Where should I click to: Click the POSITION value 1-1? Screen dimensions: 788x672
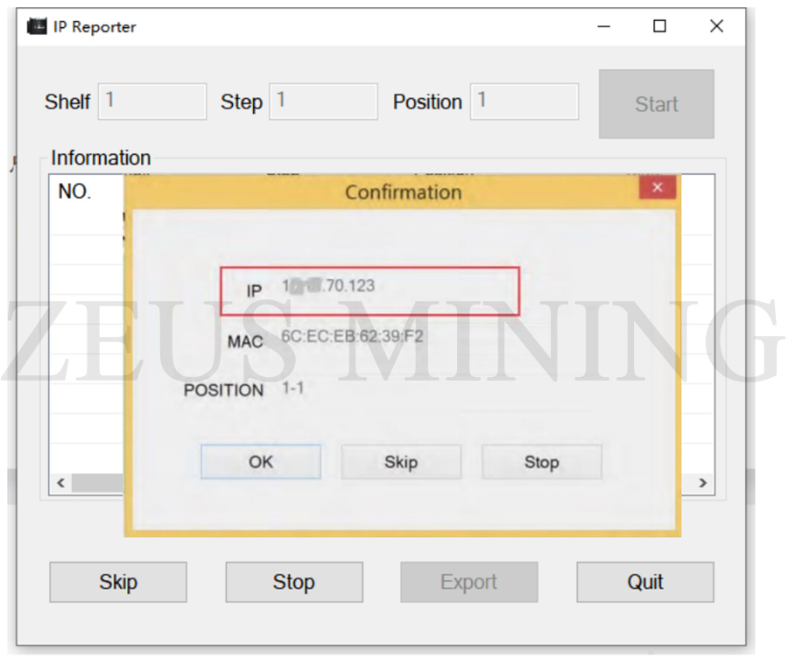click(x=292, y=388)
